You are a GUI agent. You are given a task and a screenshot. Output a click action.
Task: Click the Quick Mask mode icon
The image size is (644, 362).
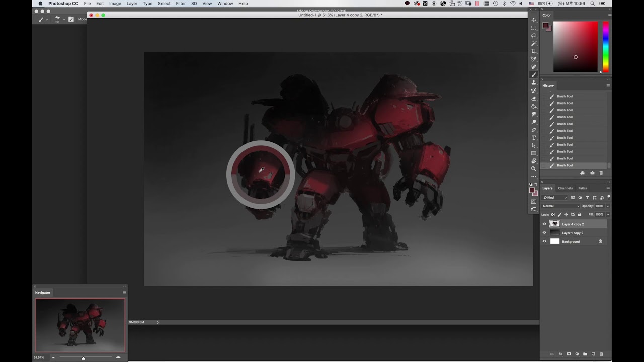534,202
